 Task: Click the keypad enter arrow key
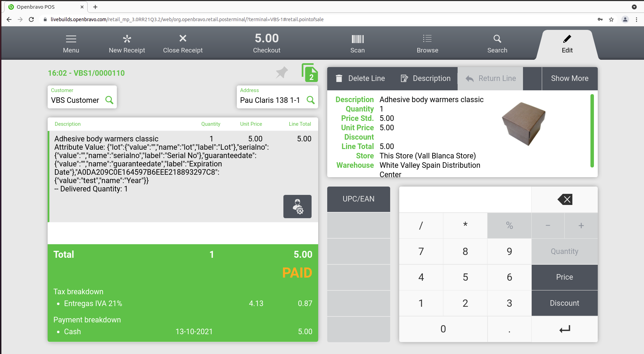pyautogui.click(x=565, y=329)
